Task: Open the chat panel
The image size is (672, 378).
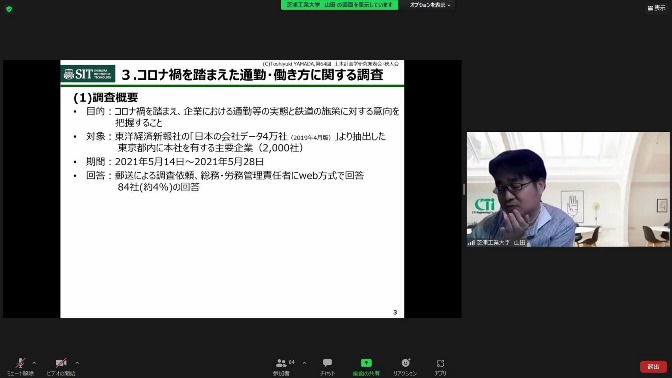Action: point(327,367)
